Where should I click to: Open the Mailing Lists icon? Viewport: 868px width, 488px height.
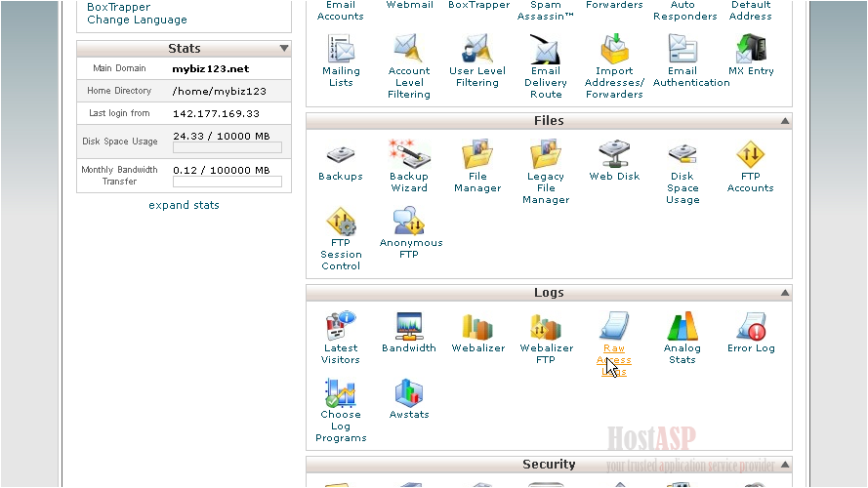(341, 49)
